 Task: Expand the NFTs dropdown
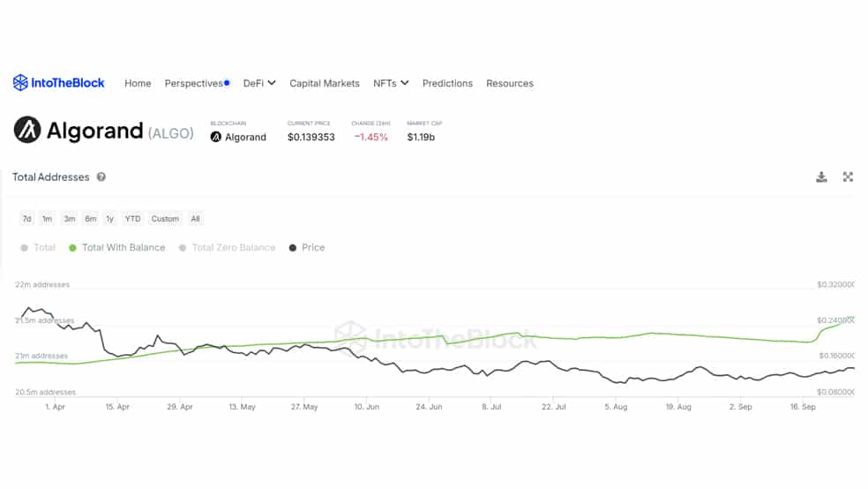coord(391,83)
